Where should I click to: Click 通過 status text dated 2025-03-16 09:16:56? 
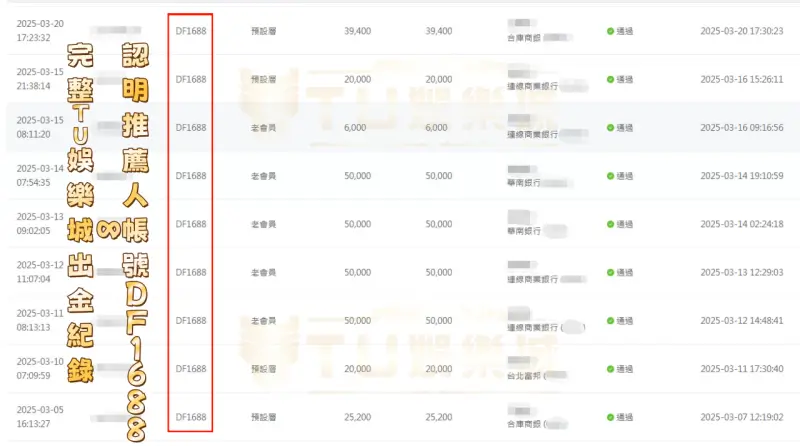[x=625, y=127]
